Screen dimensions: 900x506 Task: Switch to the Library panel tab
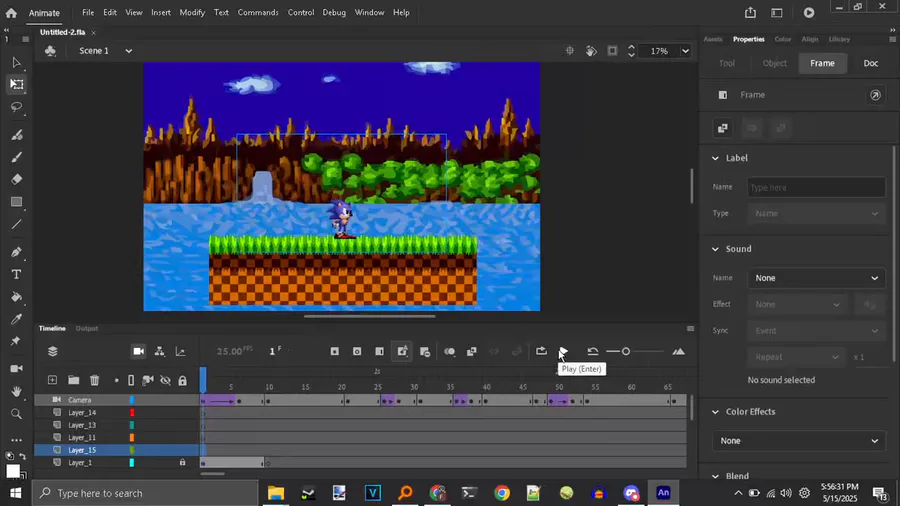tap(839, 39)
